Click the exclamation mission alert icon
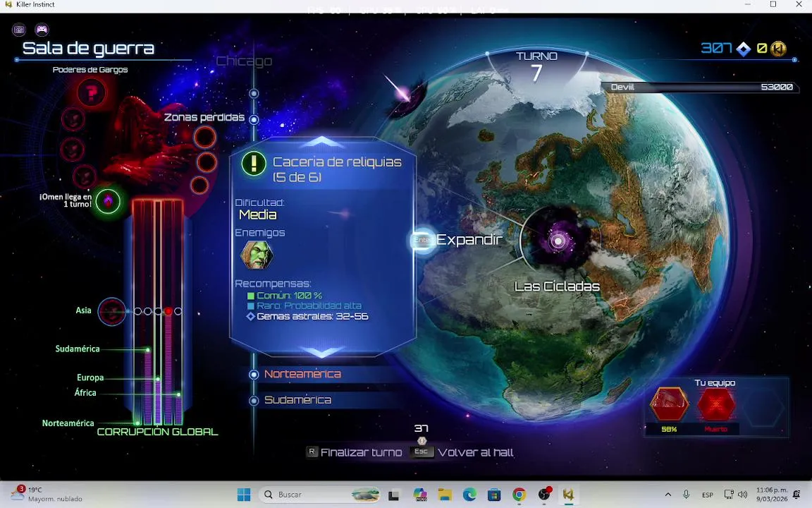812x508 pixels. click(254, 164)
